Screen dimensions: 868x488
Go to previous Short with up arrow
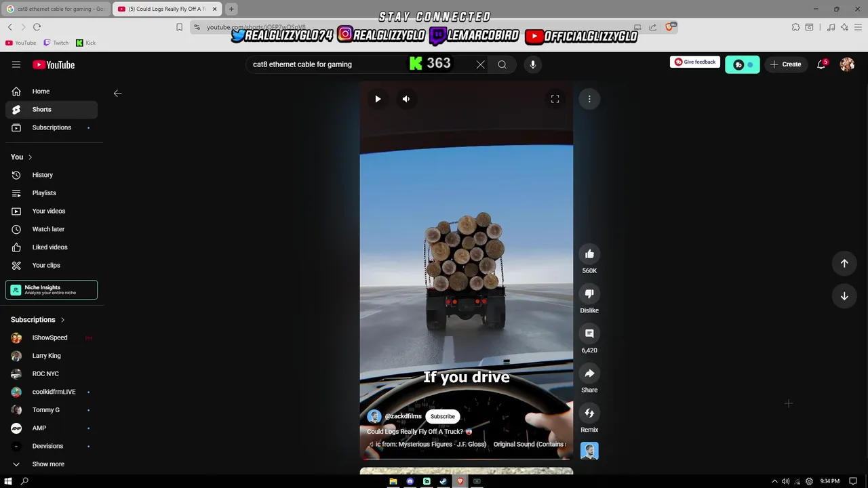pos(844,263)
